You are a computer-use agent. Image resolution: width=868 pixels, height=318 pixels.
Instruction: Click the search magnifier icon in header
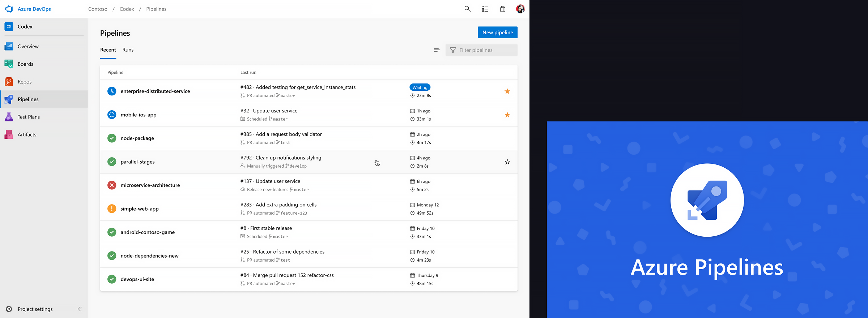[x=467, y=9]
